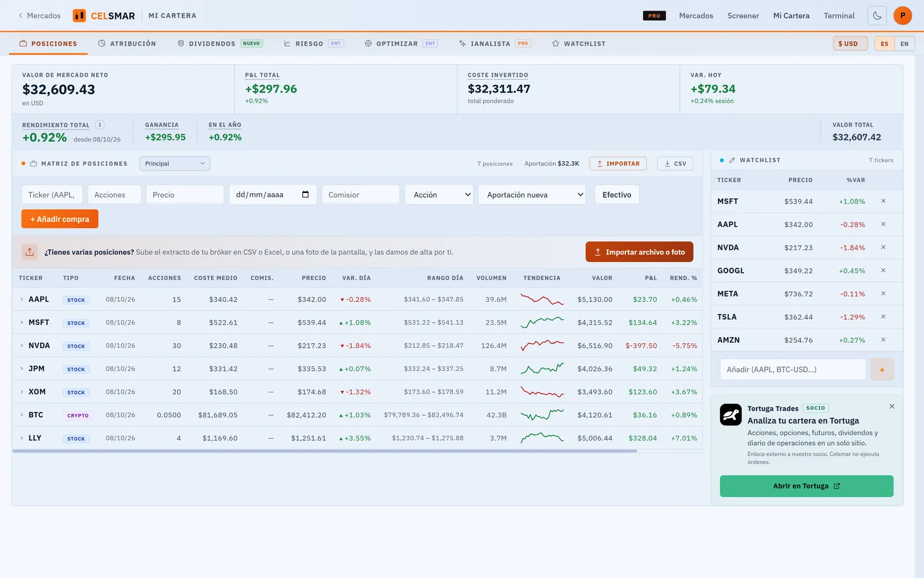Click the Añadir compra button
924x578 pixels.
(x=60, y=219)
